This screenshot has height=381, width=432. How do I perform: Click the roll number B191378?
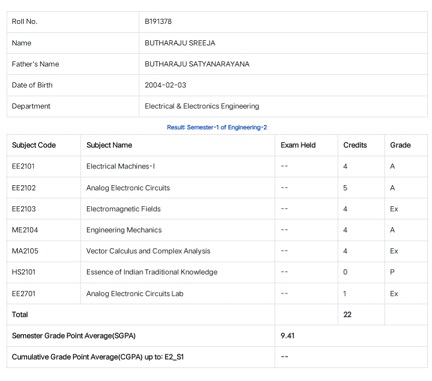158,22
